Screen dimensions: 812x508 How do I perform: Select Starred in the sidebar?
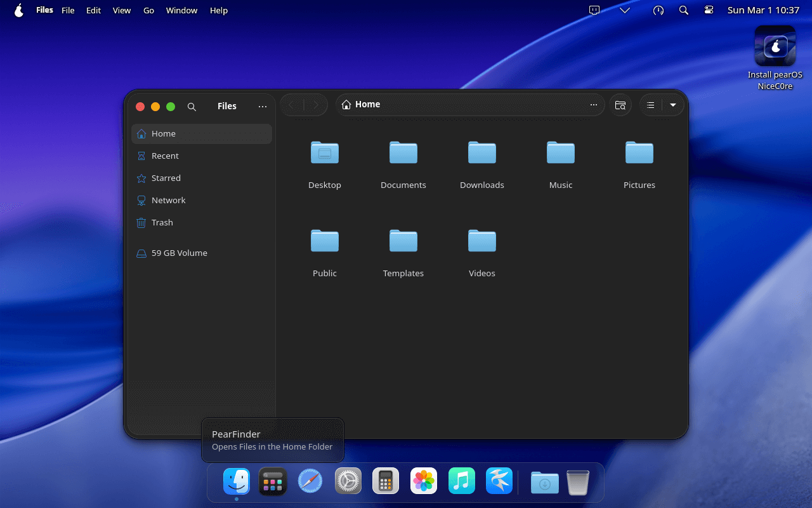(166, 178)
